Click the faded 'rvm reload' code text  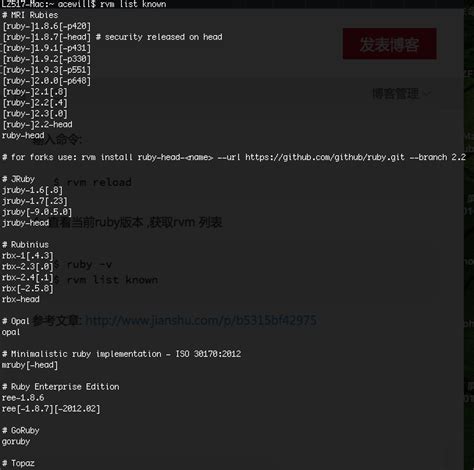coord(99,182)
